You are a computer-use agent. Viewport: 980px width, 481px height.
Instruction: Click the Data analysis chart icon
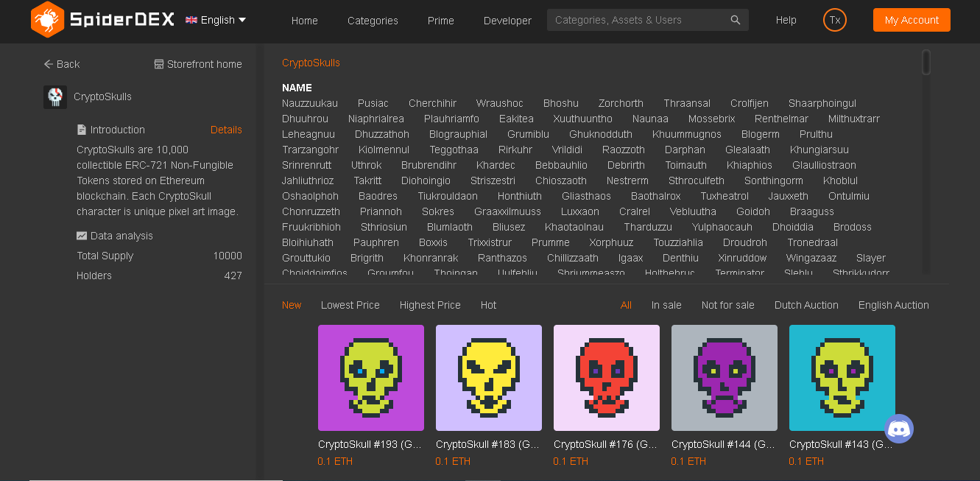82,236
